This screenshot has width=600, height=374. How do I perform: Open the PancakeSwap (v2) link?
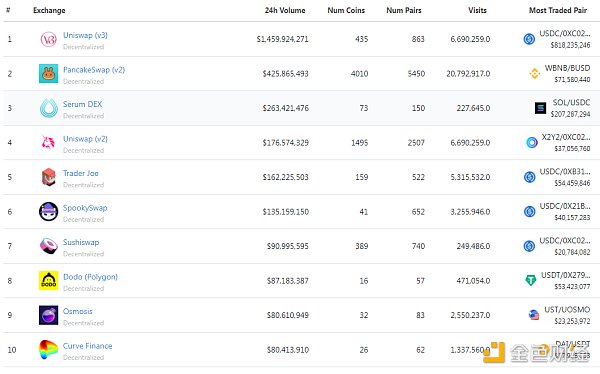[x=94, y=70]
